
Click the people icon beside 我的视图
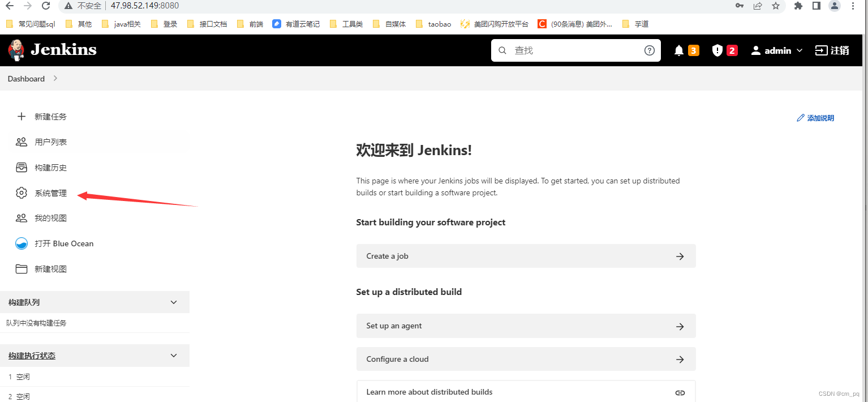pyautogui.click(x=22, y=218)
